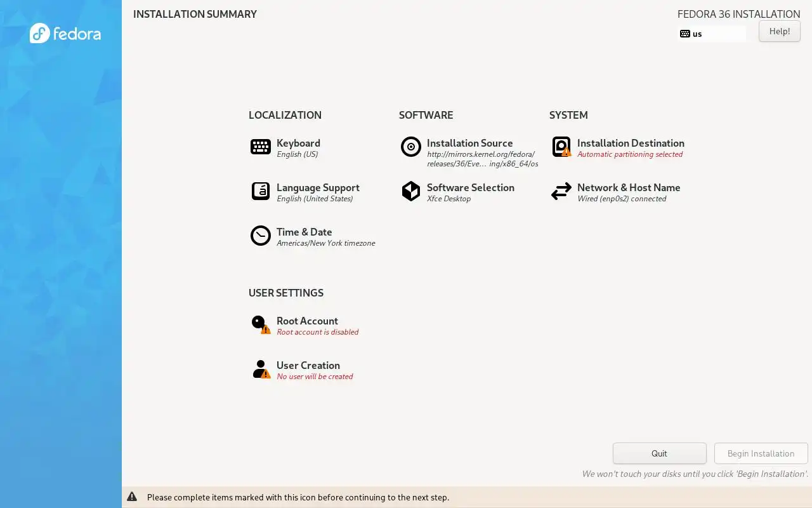Open the Root Account label
Image resolution: width=812 pixels, height=508 pixels.
[x=307, y=321]
